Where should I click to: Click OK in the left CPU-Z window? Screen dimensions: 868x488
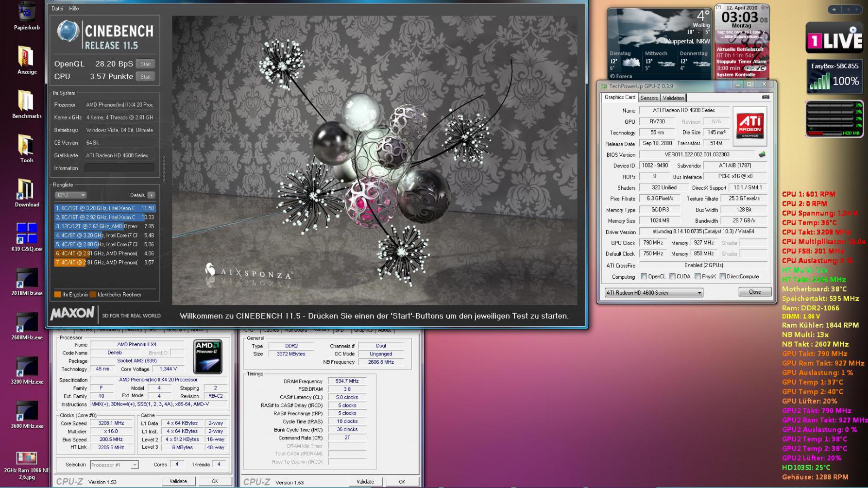215,481
